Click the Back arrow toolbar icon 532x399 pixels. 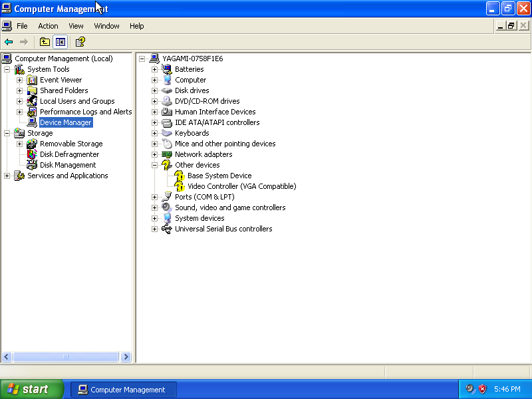pyautogui.click(x=9, y=42)
